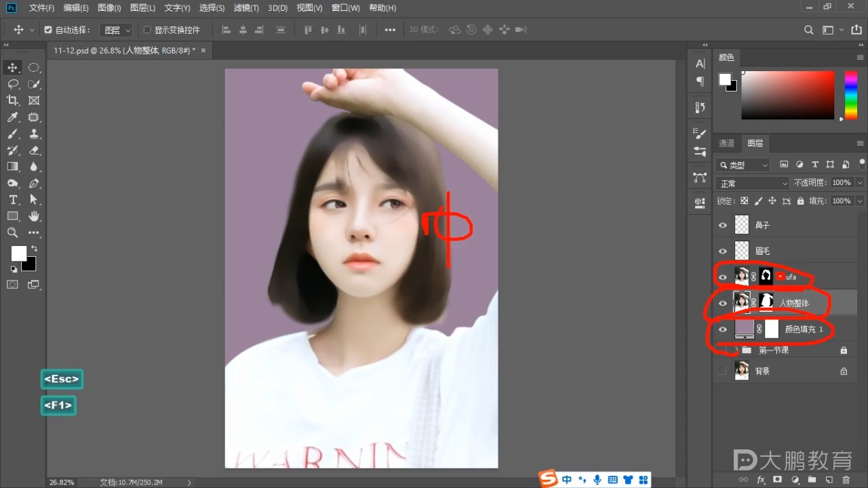Activate the Pen tool
This screenshot has height=488, width=868.
click(x=34, y=183)
